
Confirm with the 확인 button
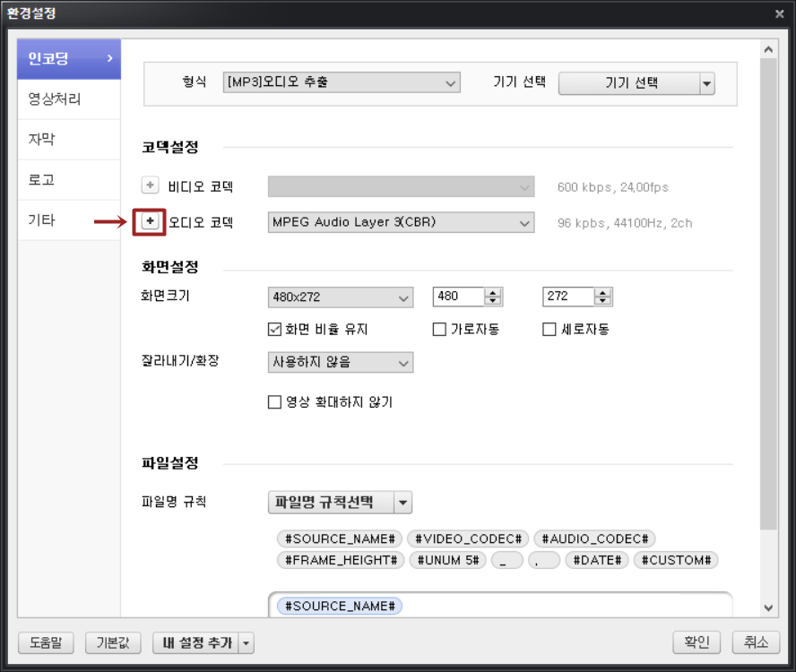[696, 642]
